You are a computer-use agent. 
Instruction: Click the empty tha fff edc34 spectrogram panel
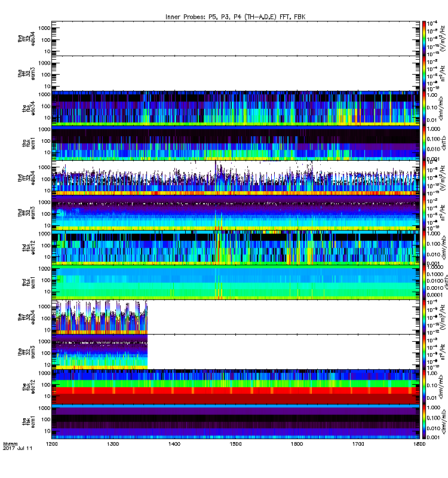point(235,38)
